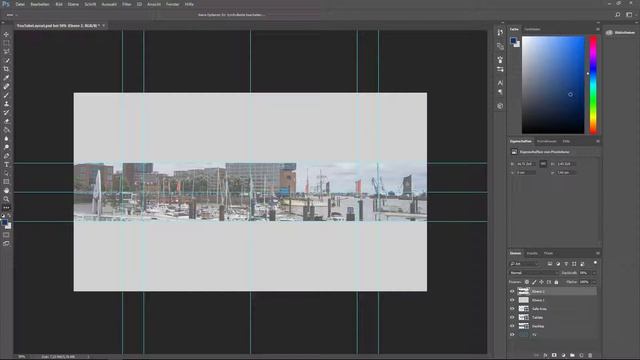Toggle visibility of Tablet layer
Image resolution: width=640 pixels, height=360 pixels.
pos(512,317)
